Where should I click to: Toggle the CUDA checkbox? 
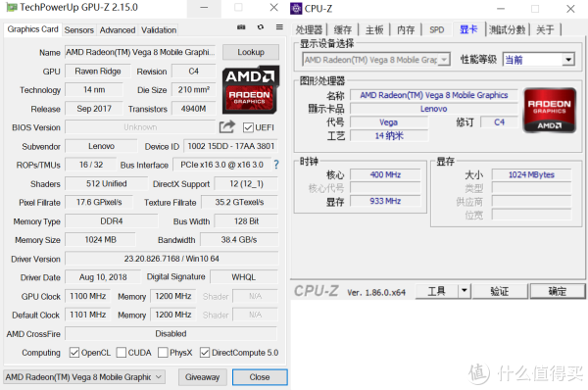tap(122, 353)
